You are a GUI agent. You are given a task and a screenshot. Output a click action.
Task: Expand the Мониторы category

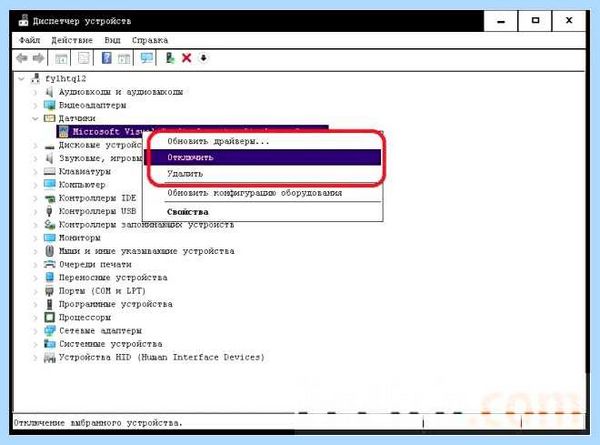[x=35, y=238]
